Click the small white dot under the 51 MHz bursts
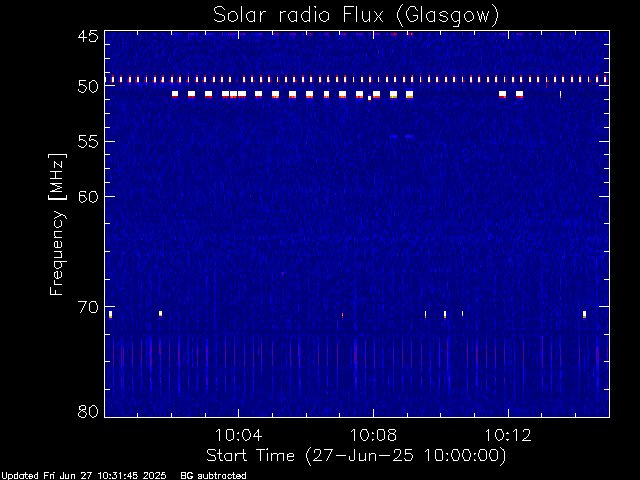640x480 pixels. pos(369,98)
